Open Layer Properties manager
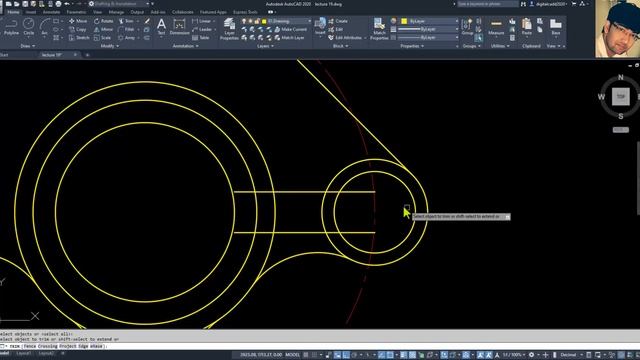 click(229, 29)
